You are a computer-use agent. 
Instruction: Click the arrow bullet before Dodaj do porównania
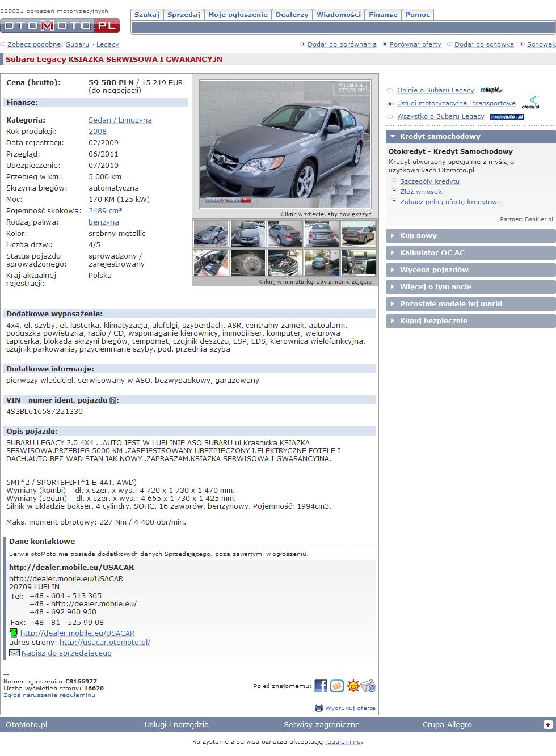[303, 44]
